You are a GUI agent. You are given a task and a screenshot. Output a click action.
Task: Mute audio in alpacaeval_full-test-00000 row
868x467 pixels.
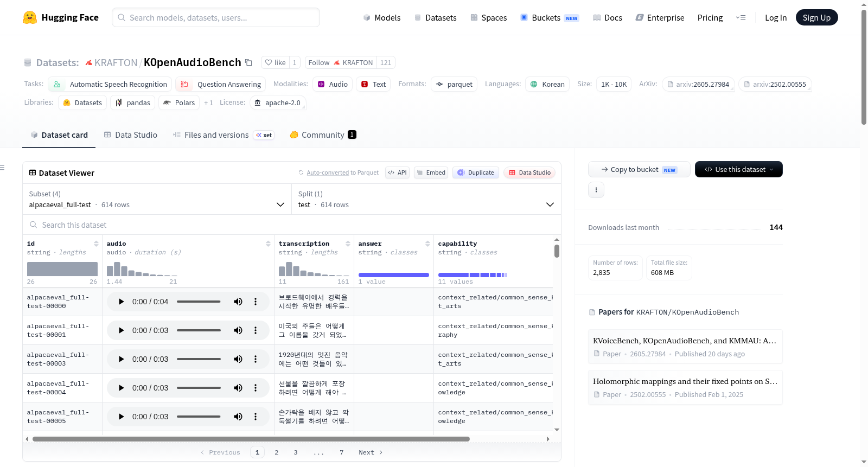[238, 302]
